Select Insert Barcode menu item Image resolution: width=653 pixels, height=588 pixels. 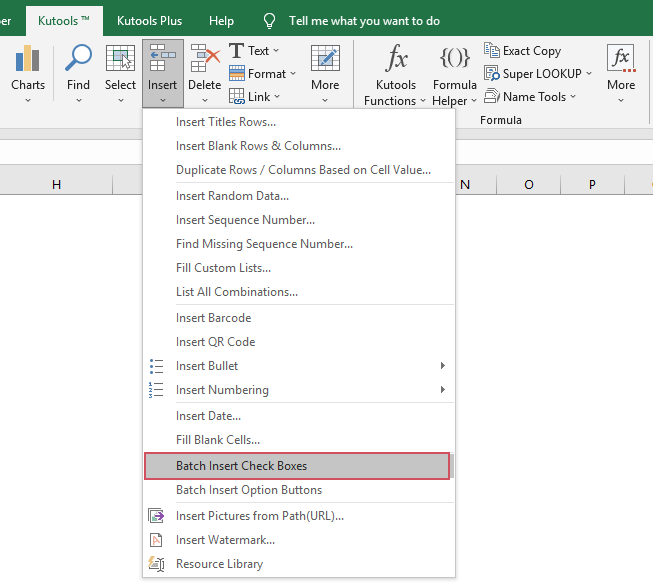click(299, 318)
